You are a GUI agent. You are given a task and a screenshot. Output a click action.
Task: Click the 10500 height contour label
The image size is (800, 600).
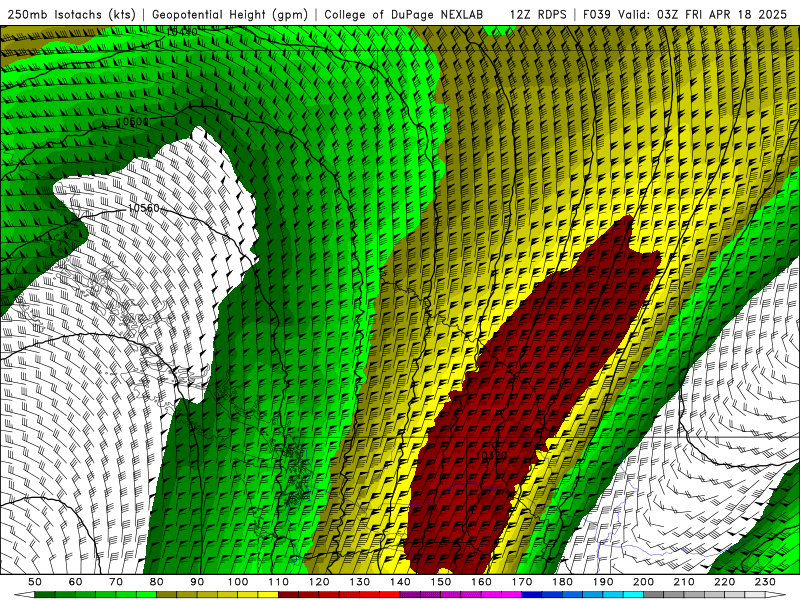point(133,122)
